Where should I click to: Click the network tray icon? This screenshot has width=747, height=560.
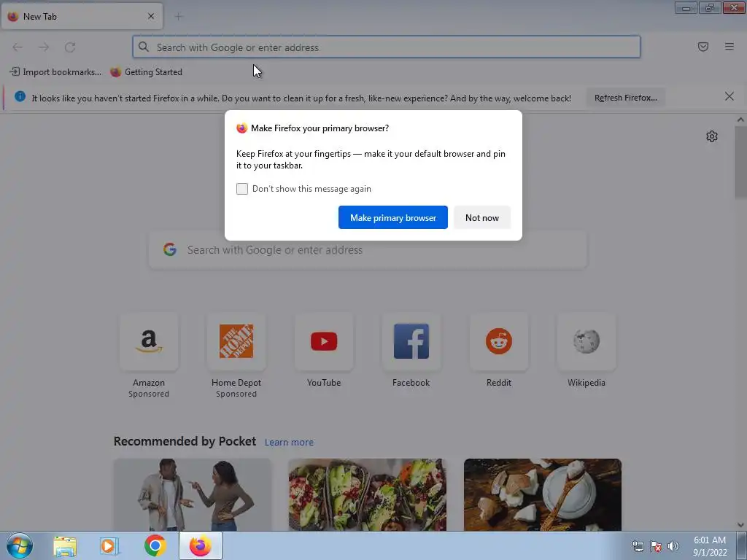(x=638, y=546)
